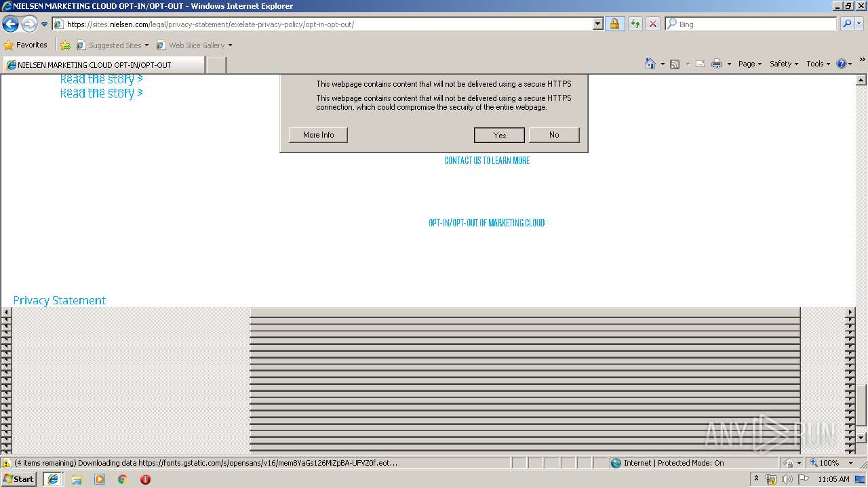Screen dimensions: 868x488
Task: Click the status bar warning icon
Action: pyautogui.click(x=7, y=464)
